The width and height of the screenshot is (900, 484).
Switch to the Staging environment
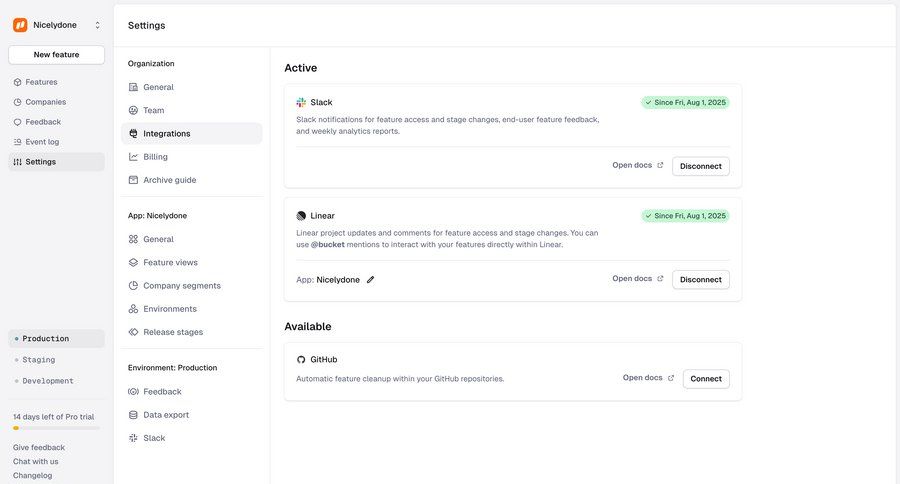56,360
